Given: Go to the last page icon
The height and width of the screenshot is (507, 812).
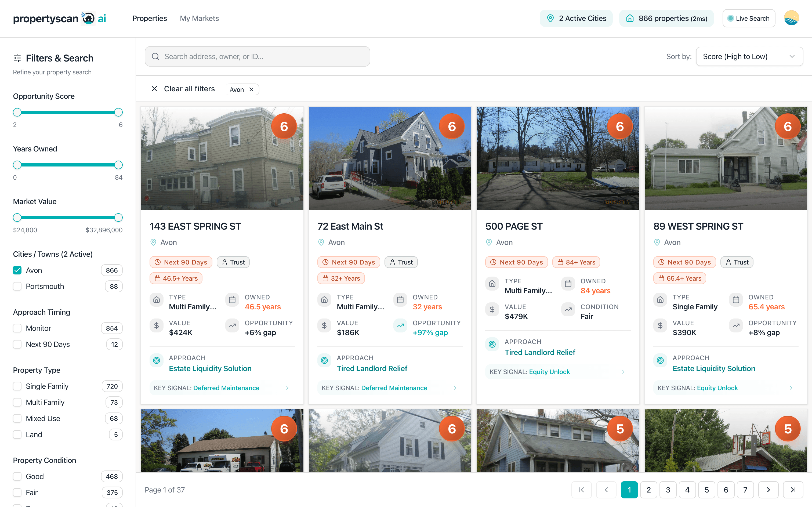Looking at the screenshot, I should 793,490.
